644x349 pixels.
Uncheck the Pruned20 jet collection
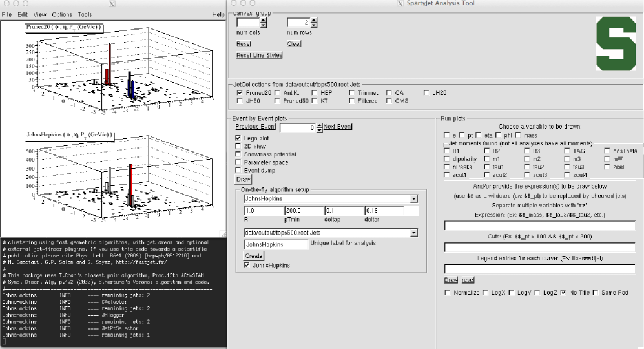click(x=240, y=93)
